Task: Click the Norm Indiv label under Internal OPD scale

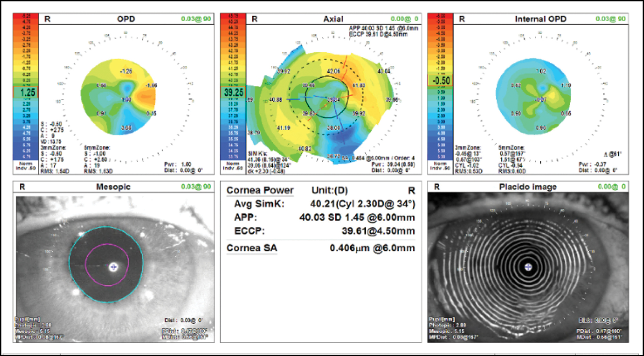Action: [x=440, y=166]
